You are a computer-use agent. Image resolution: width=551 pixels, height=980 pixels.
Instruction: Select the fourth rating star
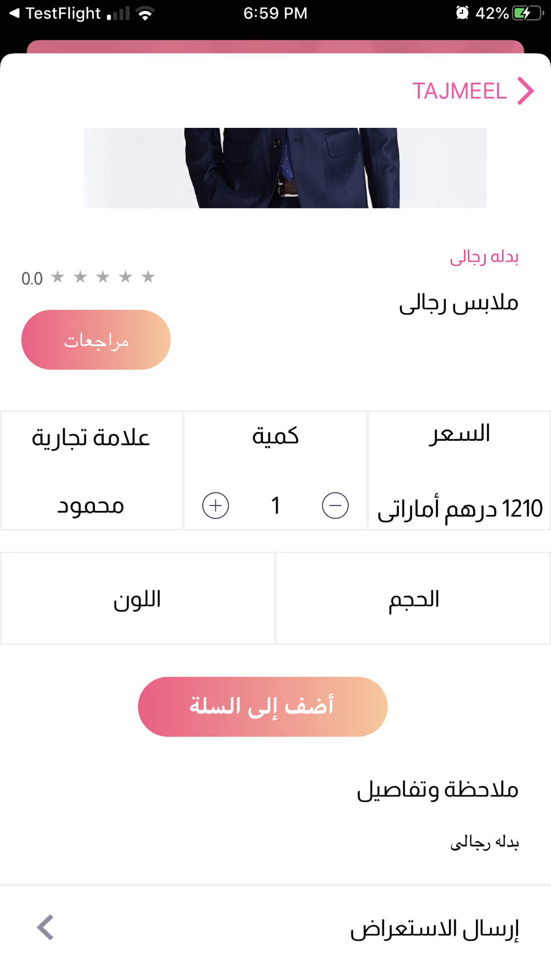coord(126,276)
